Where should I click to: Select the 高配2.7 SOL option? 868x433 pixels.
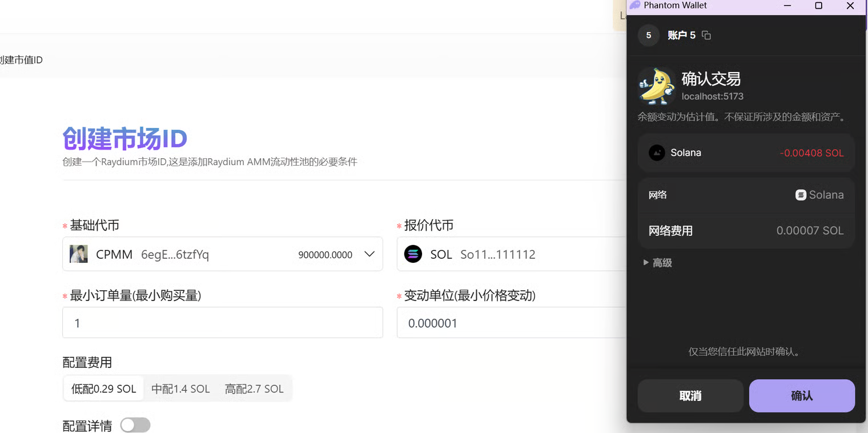[x=254, y=389]
